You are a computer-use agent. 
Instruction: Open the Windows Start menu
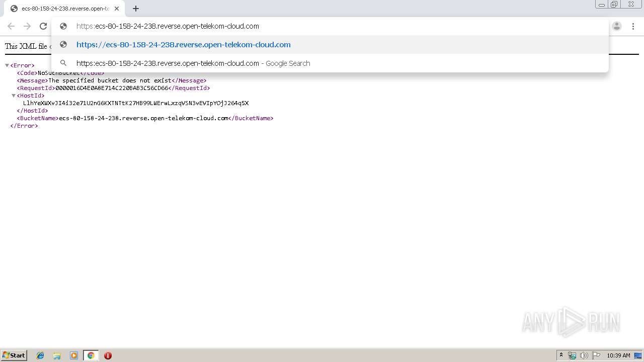14,355
